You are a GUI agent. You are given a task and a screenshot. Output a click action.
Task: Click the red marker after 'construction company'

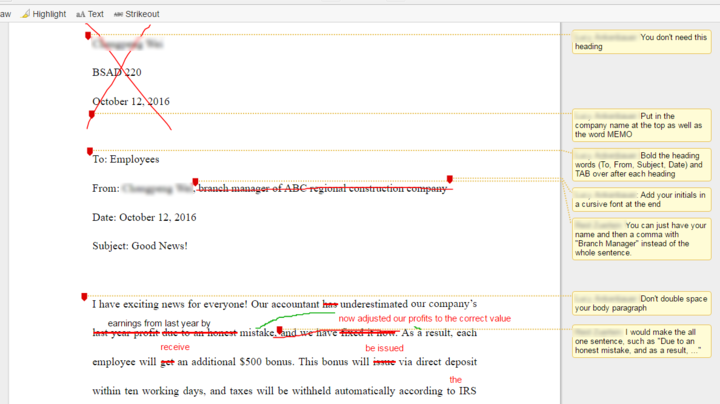(x=450, y=179)
